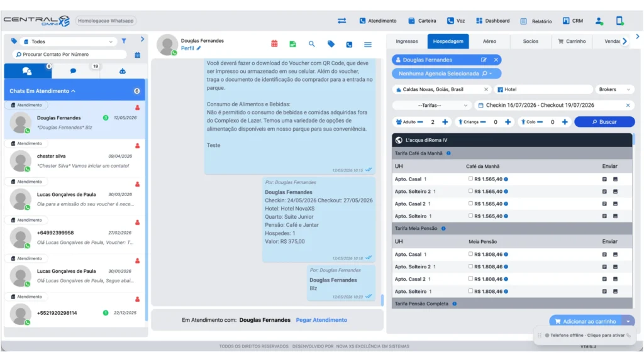Image resolution: width=644 pixels, height=362 pixels.
Task: Remove the Douglas Fernandes client chip
Action: [x=496, y=60]
